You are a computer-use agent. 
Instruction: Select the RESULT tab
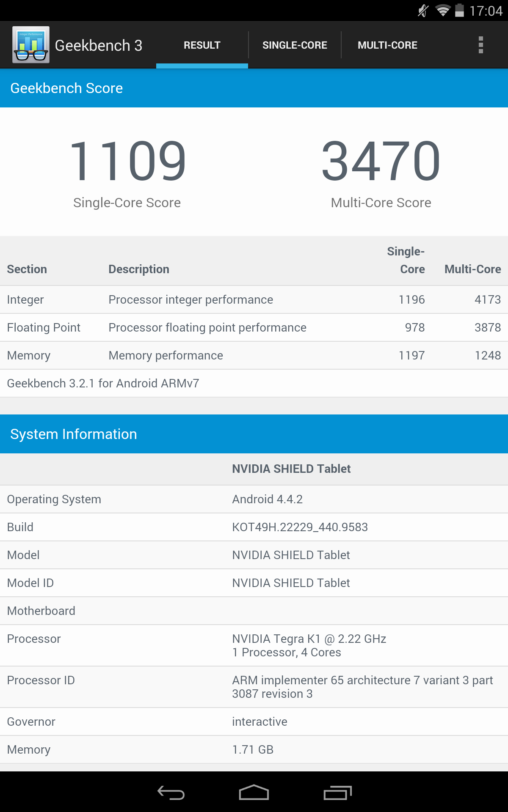(202, 45)
